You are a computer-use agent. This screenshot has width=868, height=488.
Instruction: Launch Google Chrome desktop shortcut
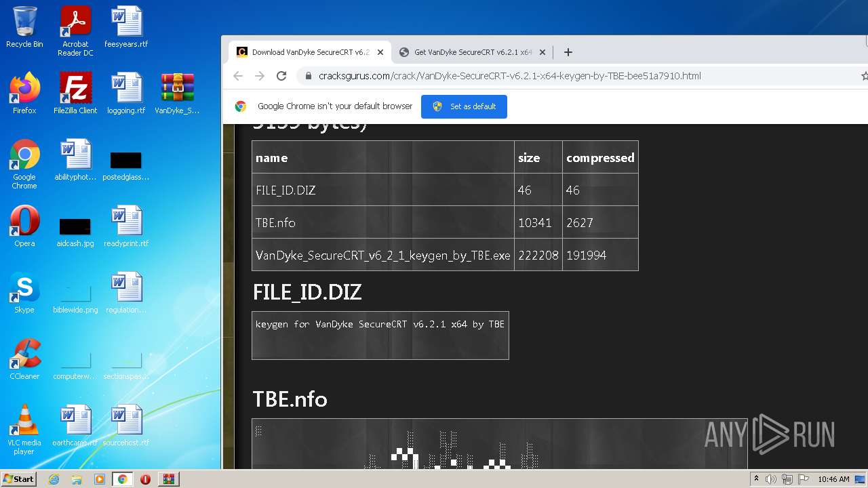click(x=24, y=164)
